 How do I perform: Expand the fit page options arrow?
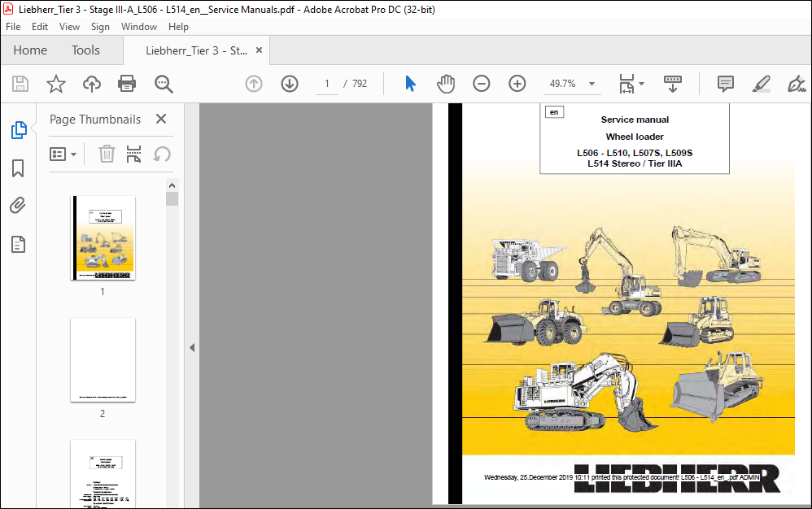tap(642, 84)
